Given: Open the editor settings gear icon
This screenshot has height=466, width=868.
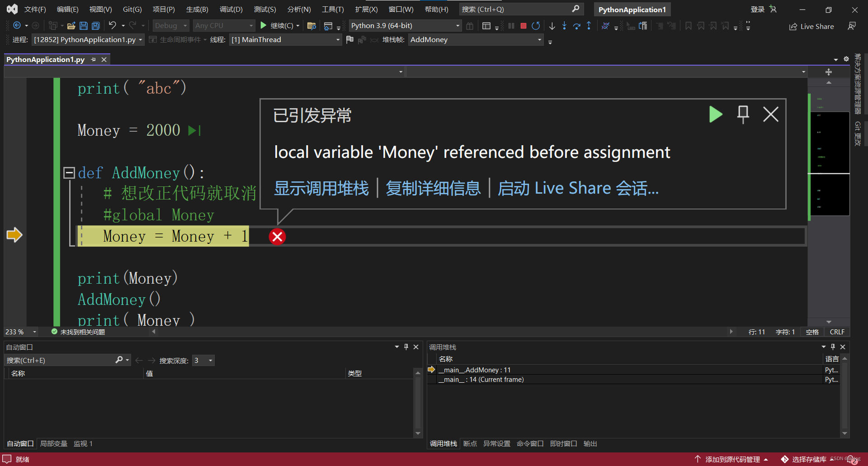Looking at the screenshot, I should coord(846,59).
